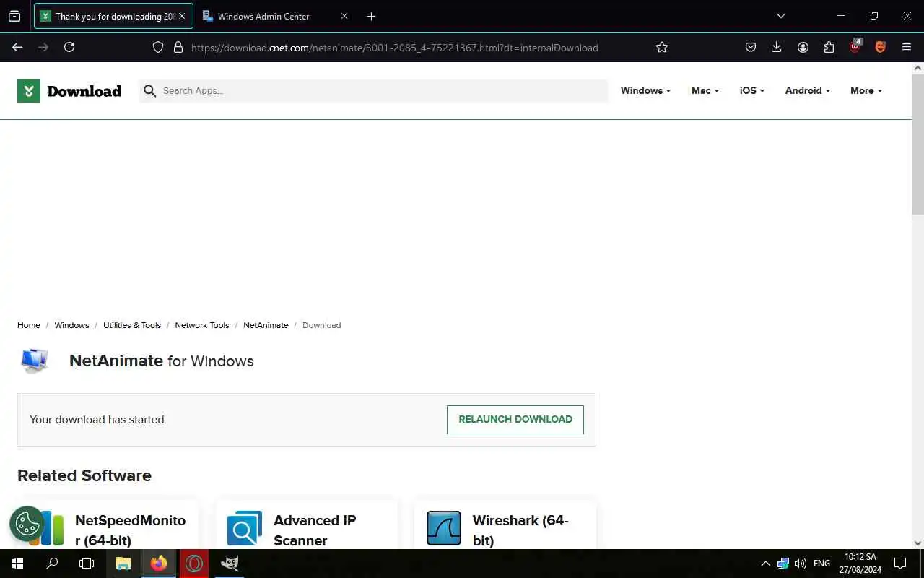The width and height of the screenshot is (924, 578).
Task: Go to the Home breadcrumb
Action: point(29,325)
